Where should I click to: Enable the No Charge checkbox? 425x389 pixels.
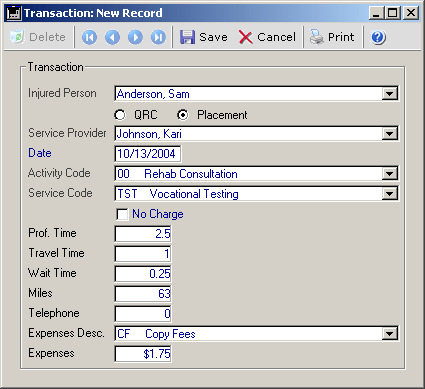coord(122,214)
